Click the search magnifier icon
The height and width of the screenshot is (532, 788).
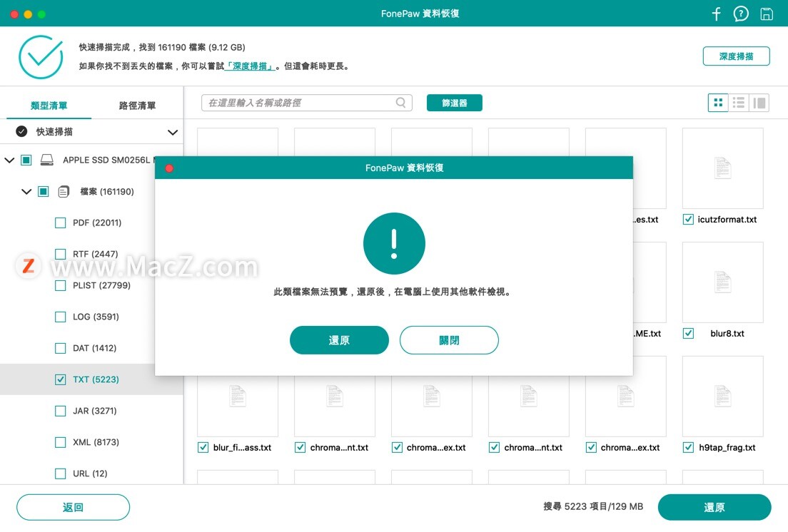(400, 103)
